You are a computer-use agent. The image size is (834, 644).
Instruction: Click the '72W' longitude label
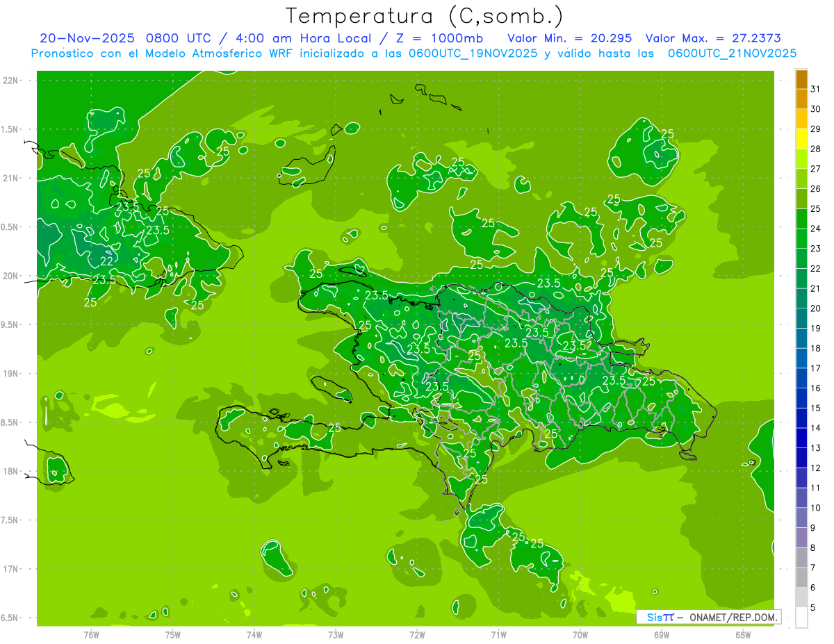point(417,634)
